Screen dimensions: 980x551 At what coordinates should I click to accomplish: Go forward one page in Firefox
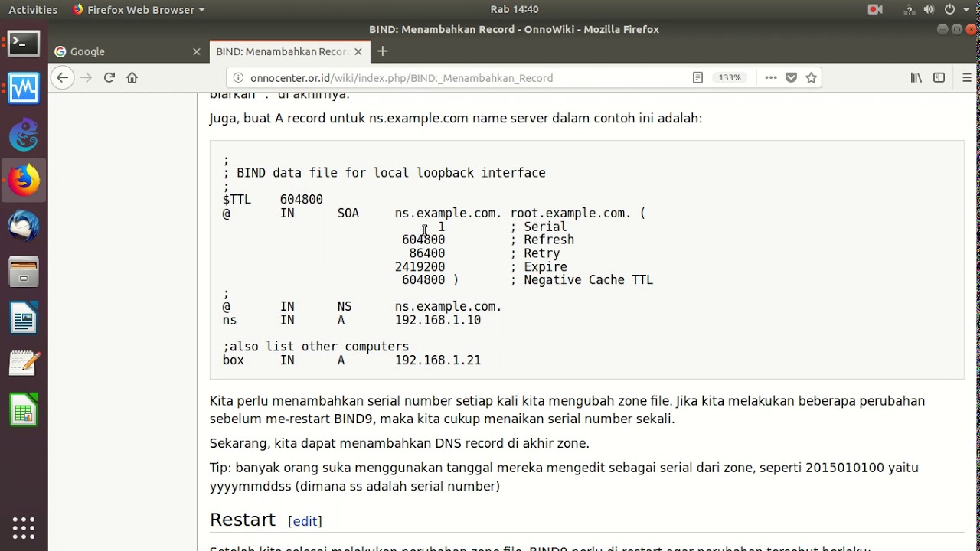(x=86, y=77)
